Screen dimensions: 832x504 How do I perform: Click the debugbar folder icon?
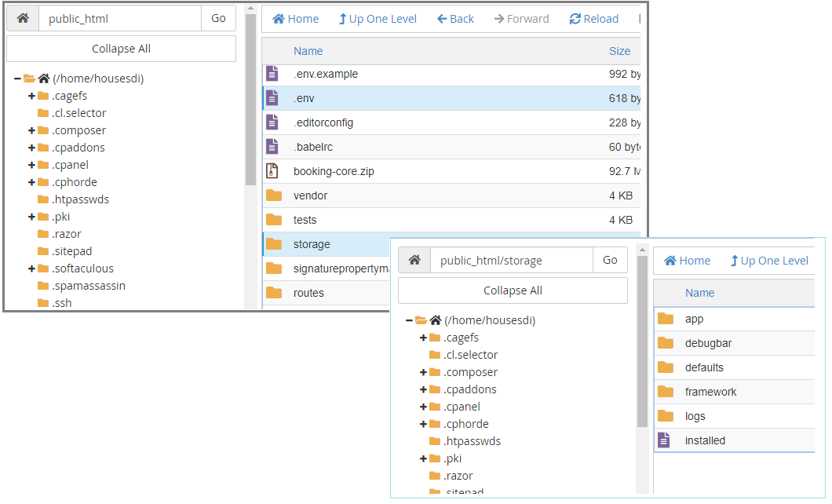pos(666,343)
